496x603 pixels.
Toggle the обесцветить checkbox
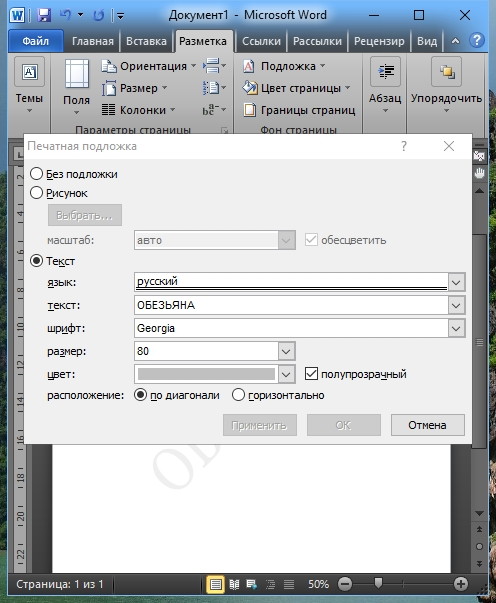[311, 240]
